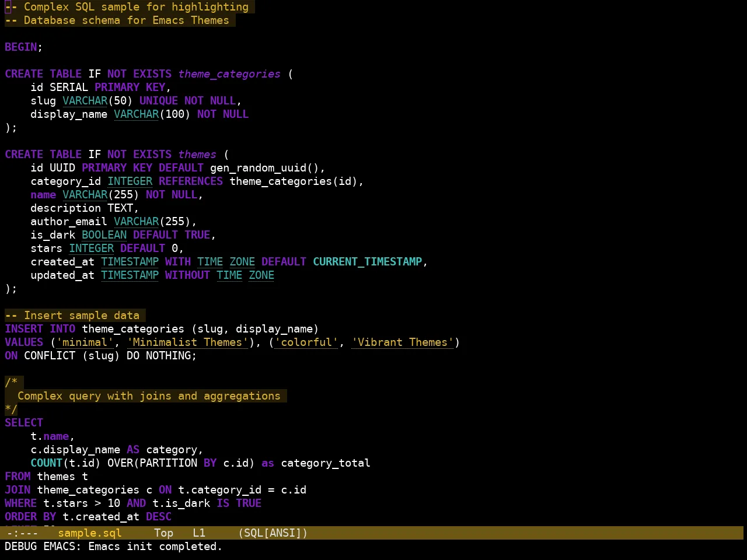Click the (SQL[ANSI]) major mode indicator
Image resolution: width=747 pixels, height=560 pixels.
click(x=273, y=533)
